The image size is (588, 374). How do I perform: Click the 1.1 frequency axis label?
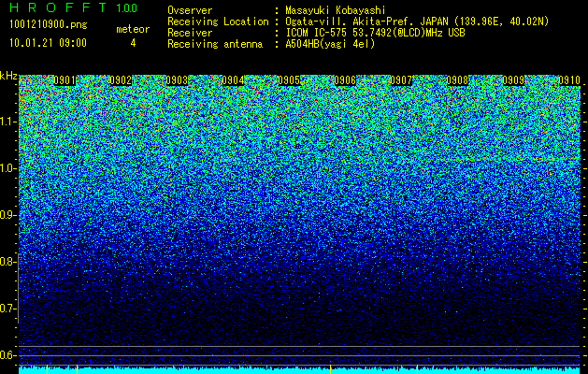pos(7,122)
